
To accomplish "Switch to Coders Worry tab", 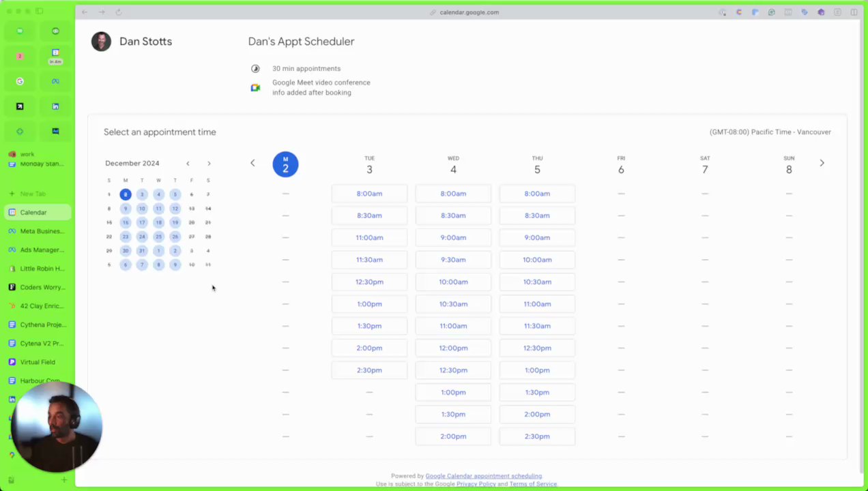I will point(38,287).
